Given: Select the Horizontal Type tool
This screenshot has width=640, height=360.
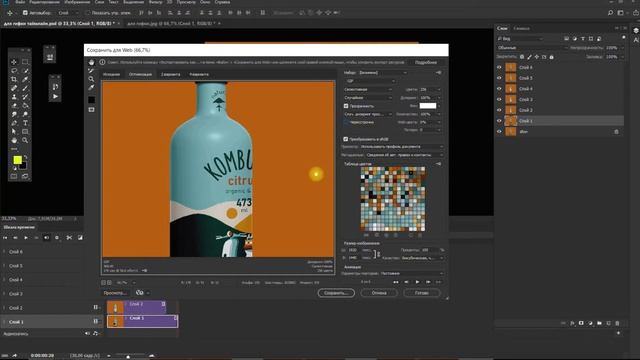Looking at the screenshot, I should [25, 123].
